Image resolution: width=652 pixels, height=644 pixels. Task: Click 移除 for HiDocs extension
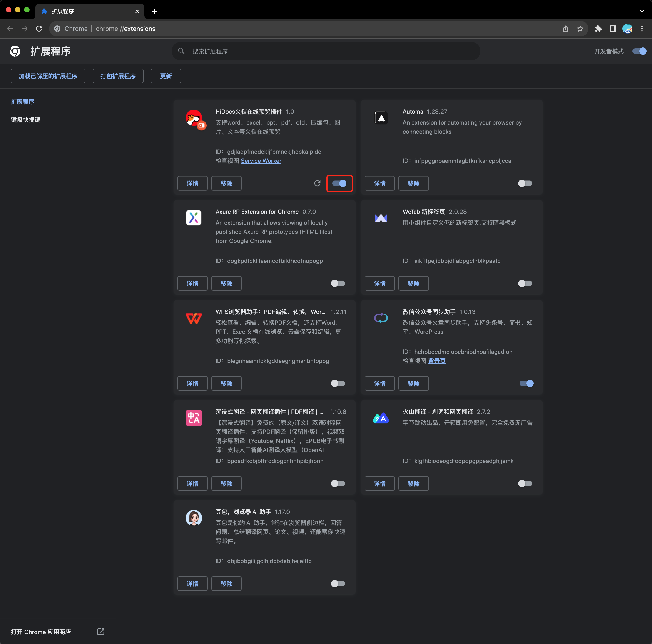tap(226, 183)
